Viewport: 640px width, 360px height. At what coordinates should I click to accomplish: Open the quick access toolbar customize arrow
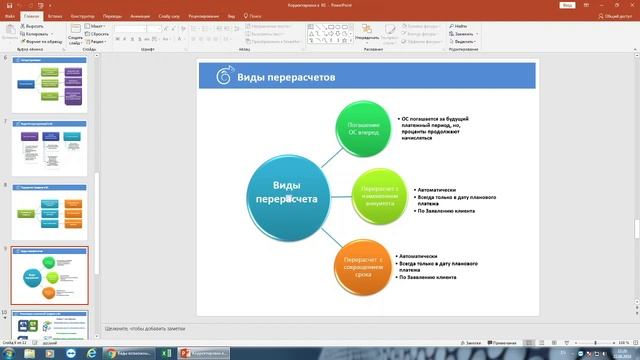tap(50, 5)
